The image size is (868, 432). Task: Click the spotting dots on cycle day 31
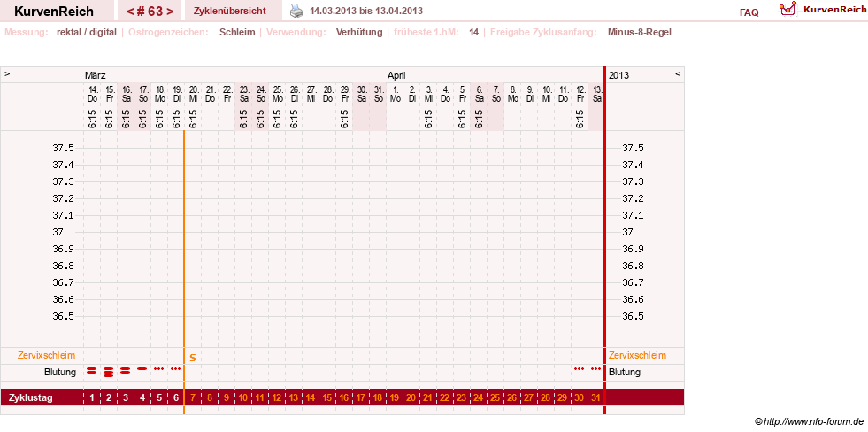596,368
